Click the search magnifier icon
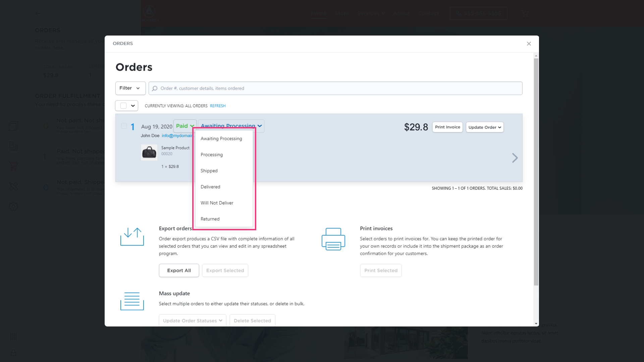644x362 pixels. tap(155, 88)
